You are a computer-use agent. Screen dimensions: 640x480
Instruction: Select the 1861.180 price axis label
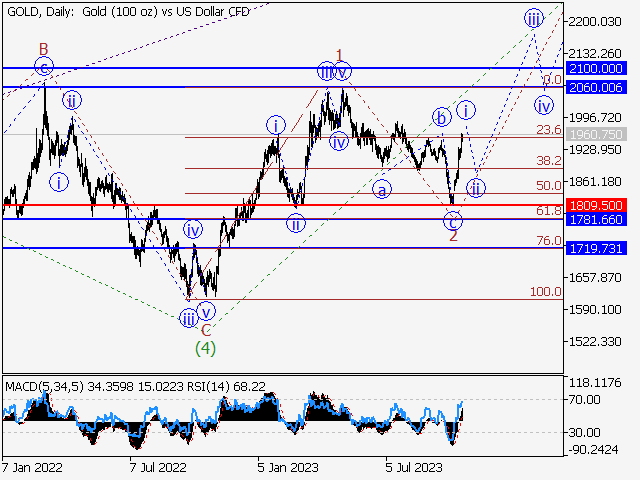(595, 181)
